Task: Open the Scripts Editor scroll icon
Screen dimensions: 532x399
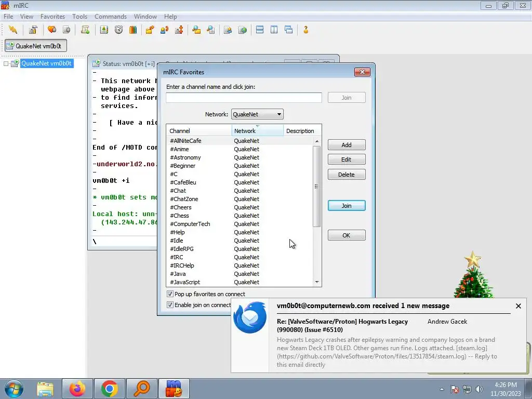Action: click(x=85, y=30)
